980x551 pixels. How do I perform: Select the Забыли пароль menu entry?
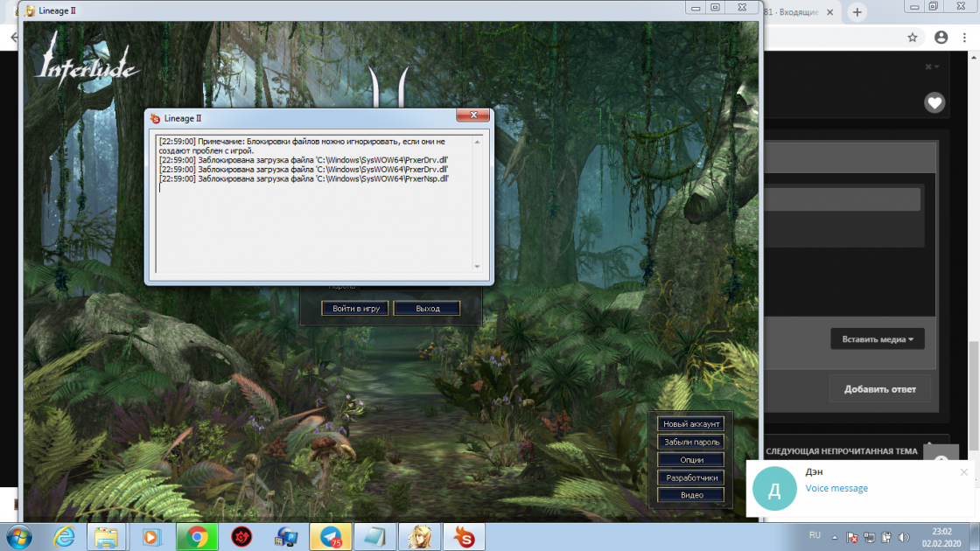point(691,442)
